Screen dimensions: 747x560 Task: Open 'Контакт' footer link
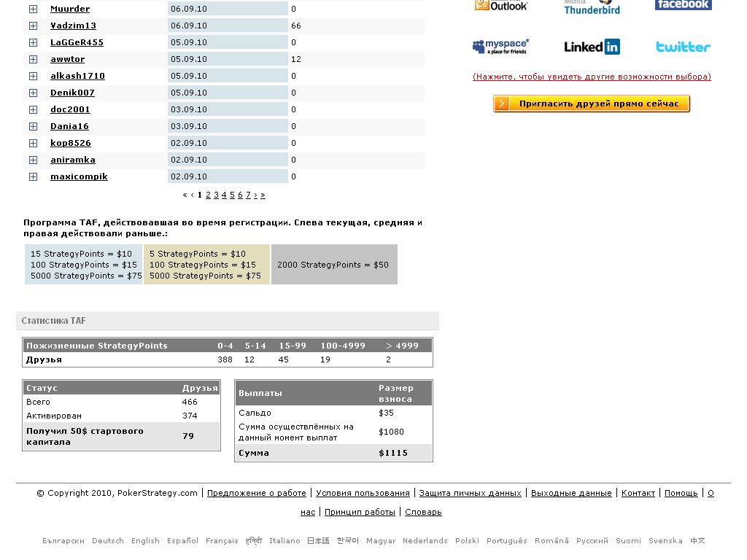pos(638,494)
